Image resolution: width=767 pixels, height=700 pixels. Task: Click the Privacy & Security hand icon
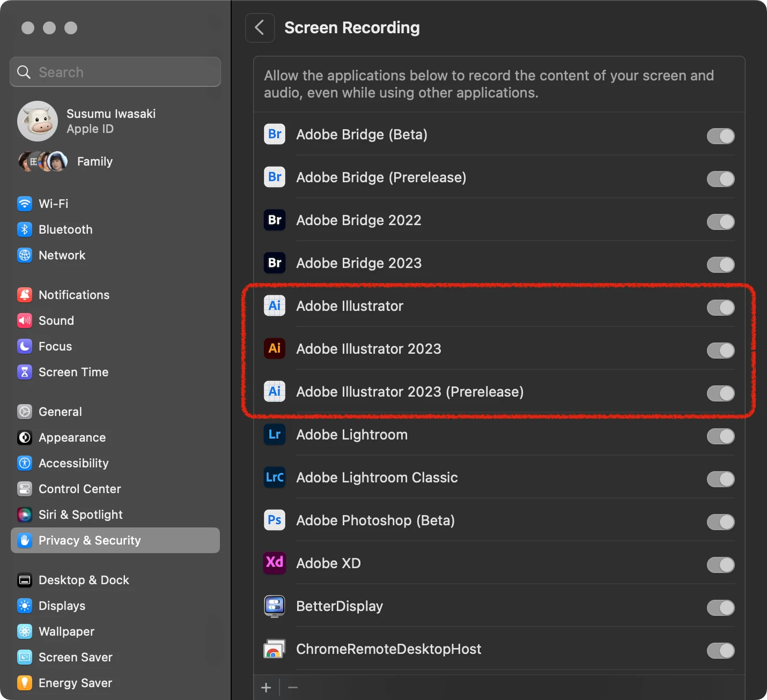[x=25, y=540]
